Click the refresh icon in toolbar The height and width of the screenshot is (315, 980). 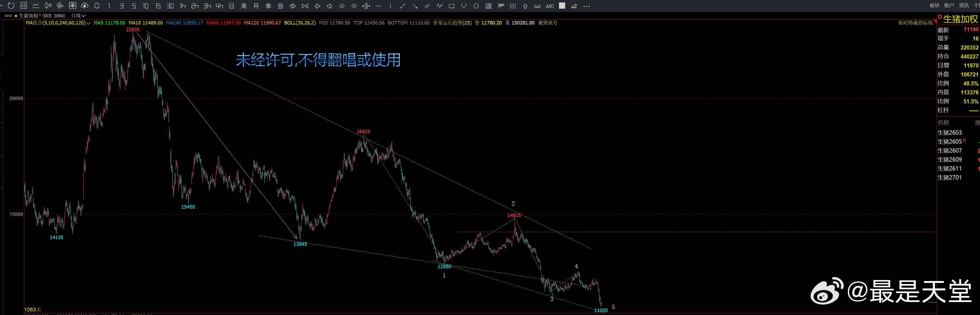point(11,6)
